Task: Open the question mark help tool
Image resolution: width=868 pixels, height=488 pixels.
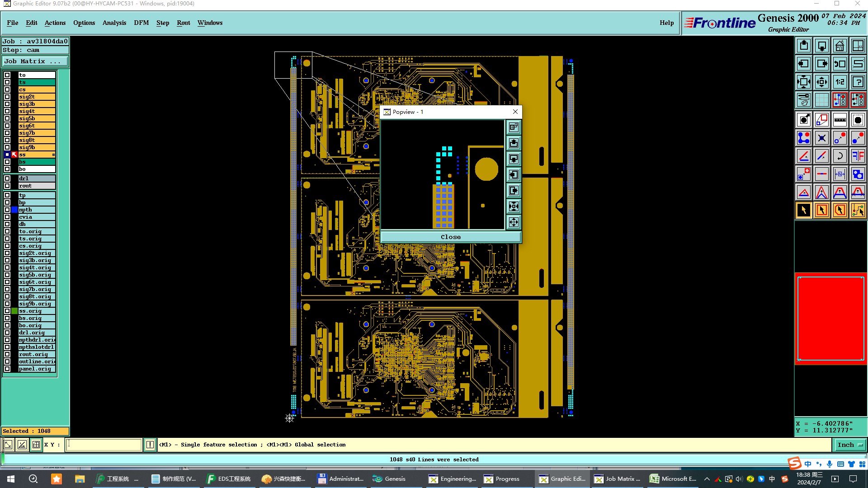Action: (858, 82)
